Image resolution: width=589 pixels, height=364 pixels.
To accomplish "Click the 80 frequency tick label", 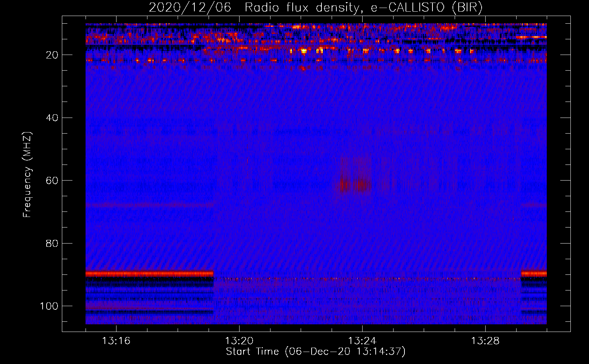I will click(x=52, y=243).
